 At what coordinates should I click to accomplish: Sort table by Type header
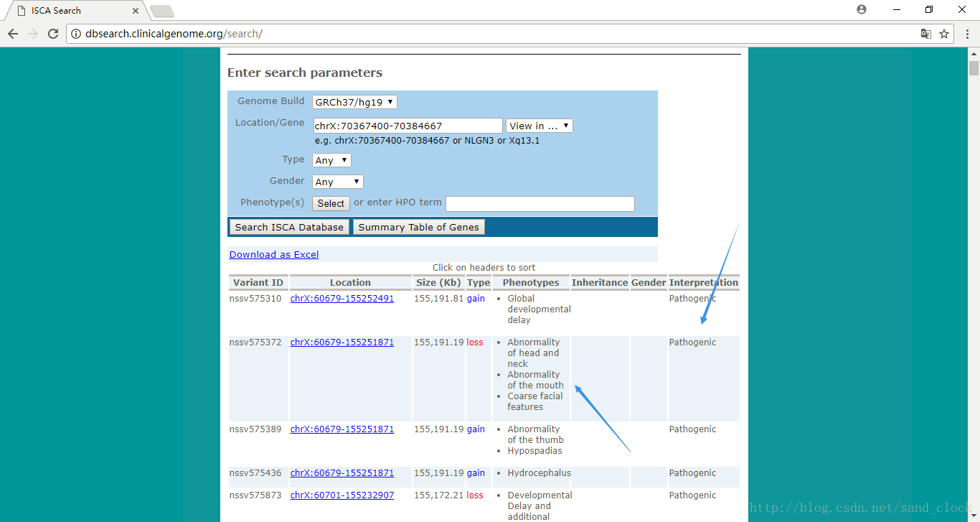[x=479, y=283]
